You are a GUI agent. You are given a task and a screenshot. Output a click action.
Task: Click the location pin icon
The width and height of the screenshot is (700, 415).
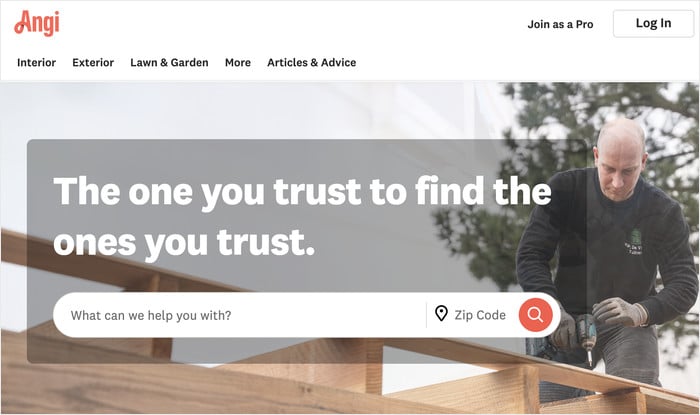tap(441, 314)
